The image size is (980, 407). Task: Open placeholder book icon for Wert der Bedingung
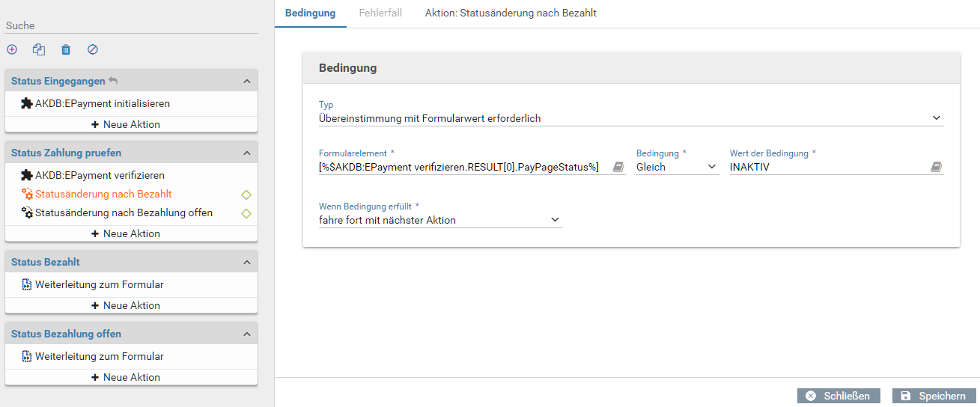click(x=936, y=168)
